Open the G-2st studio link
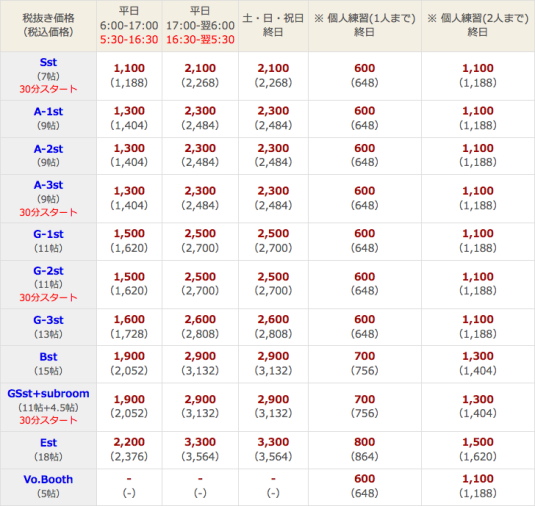This screenshot has width=535, height=506. pyautogui.click(x=48, y=271)
